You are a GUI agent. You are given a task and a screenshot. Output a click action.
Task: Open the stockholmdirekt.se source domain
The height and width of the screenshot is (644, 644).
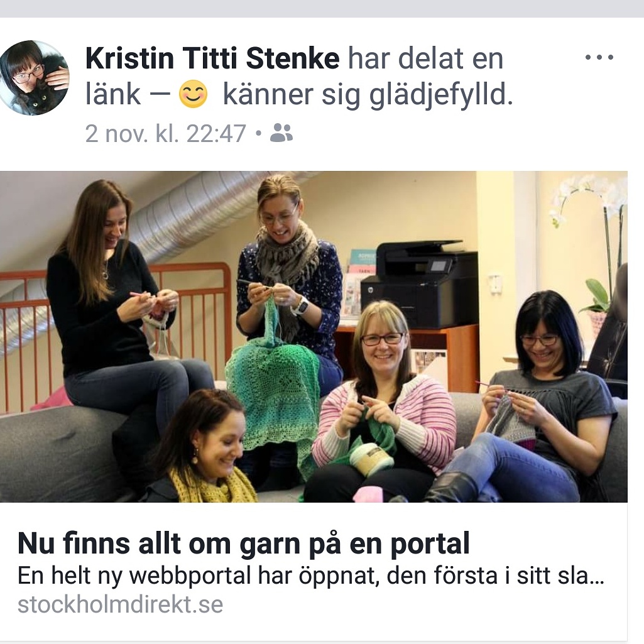tap(121, 604)
